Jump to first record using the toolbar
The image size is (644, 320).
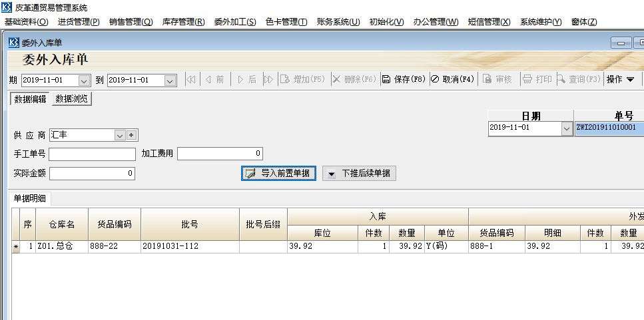click(191, 80)
